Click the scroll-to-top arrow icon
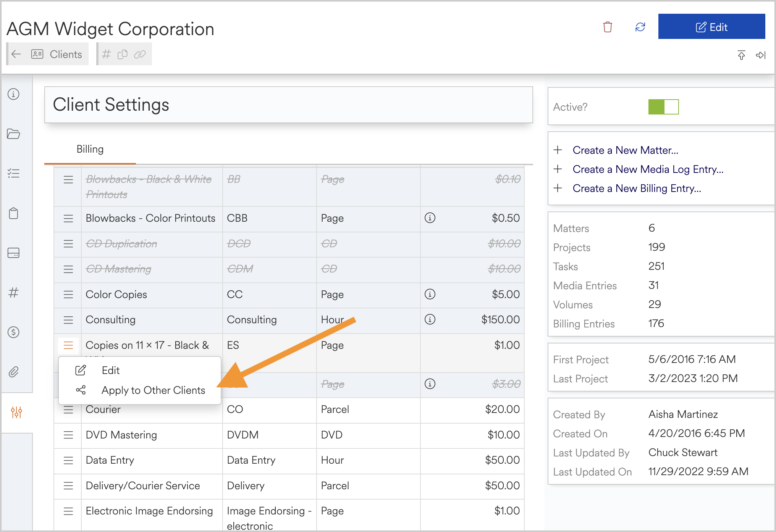 741,55
